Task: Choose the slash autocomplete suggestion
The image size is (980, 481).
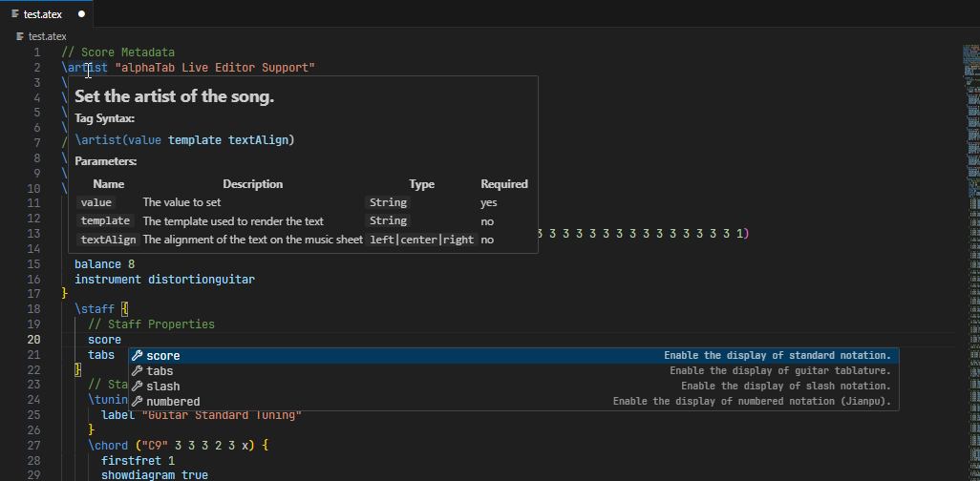Action: (163, 387)
